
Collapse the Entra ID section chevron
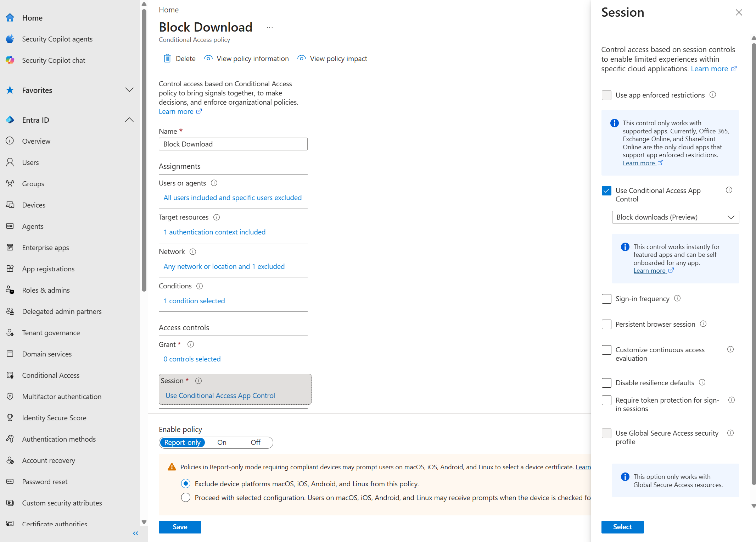[129, 120]
